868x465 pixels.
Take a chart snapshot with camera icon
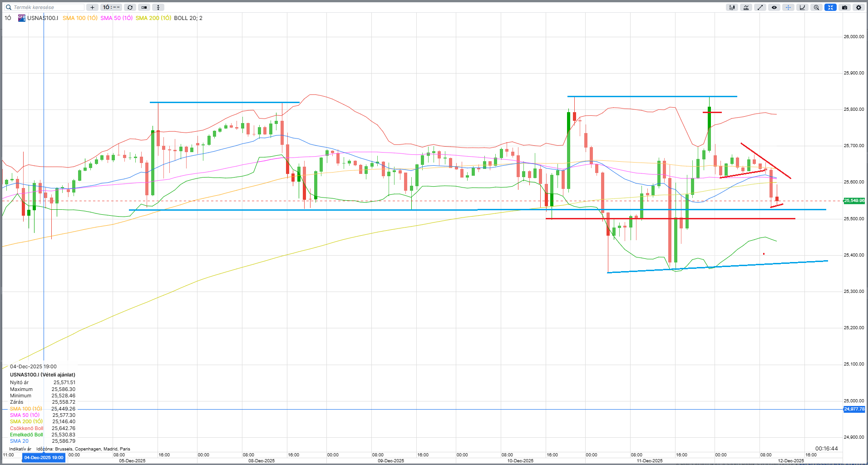click(x=844, y=7)
